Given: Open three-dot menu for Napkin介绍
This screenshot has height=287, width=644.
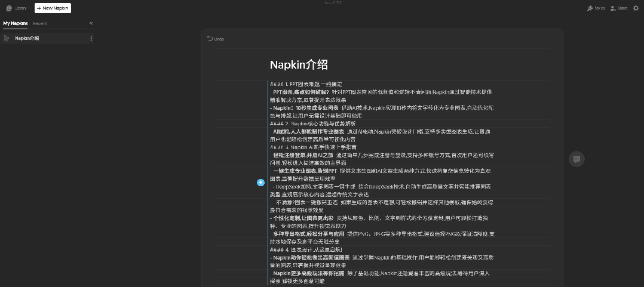Looking at the screenshot, I should [91, 38].
